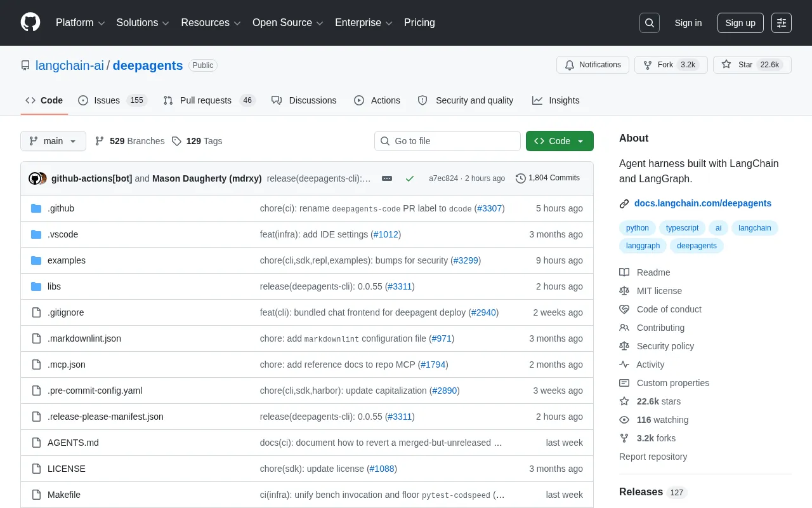Click the MIT license scales icon
The height and width of the screenshot is (508, 812).
[x=624, y=291]
